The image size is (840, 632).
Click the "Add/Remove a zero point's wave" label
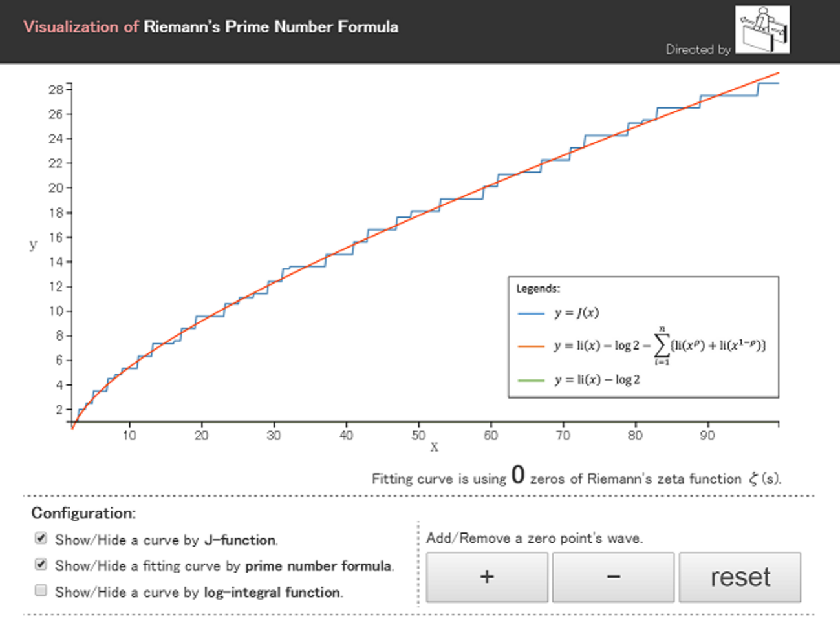click(x=534, y=538)
